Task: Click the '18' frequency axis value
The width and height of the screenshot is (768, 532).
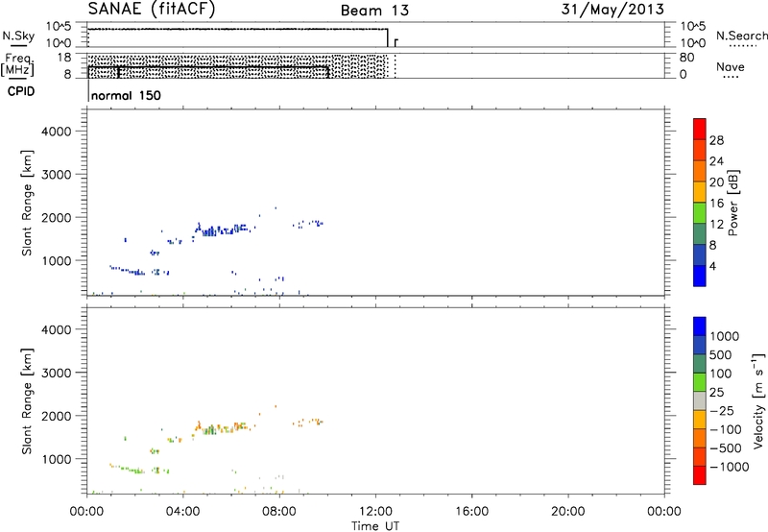Action: [64, 58]
